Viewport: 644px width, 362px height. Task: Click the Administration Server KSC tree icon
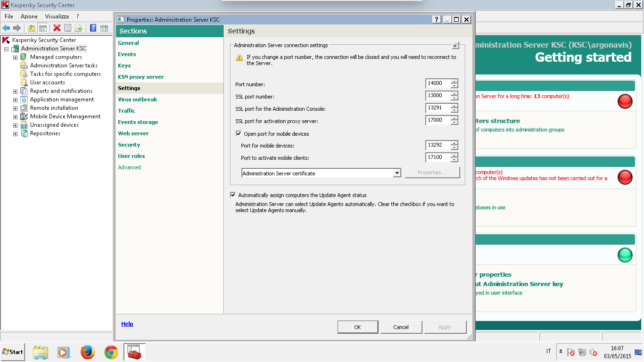15,49
